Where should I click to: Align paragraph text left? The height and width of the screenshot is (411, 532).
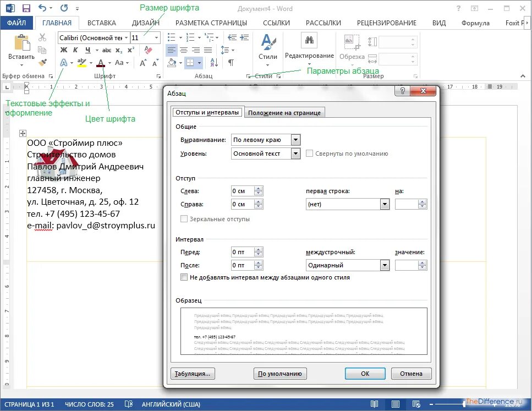point(171,50)
